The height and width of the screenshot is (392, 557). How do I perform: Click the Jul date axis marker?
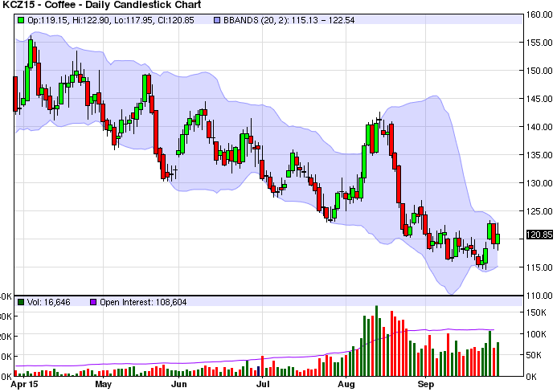pyautogui.click(x=263, y=385)
